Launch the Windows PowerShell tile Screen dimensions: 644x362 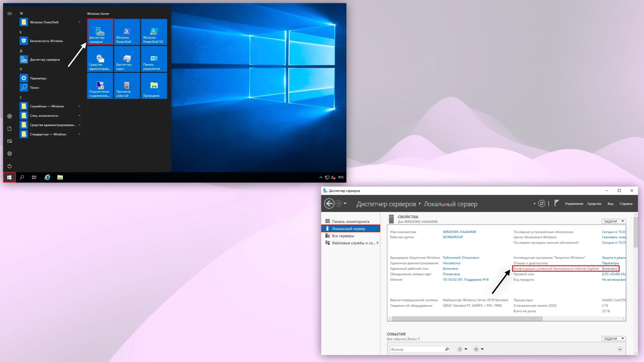pos(126,32)
